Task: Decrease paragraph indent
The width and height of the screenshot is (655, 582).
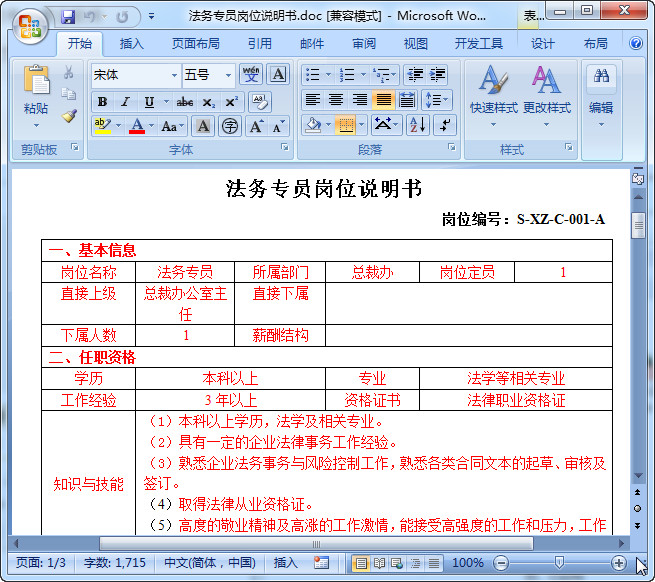Action: pos(415,75)
